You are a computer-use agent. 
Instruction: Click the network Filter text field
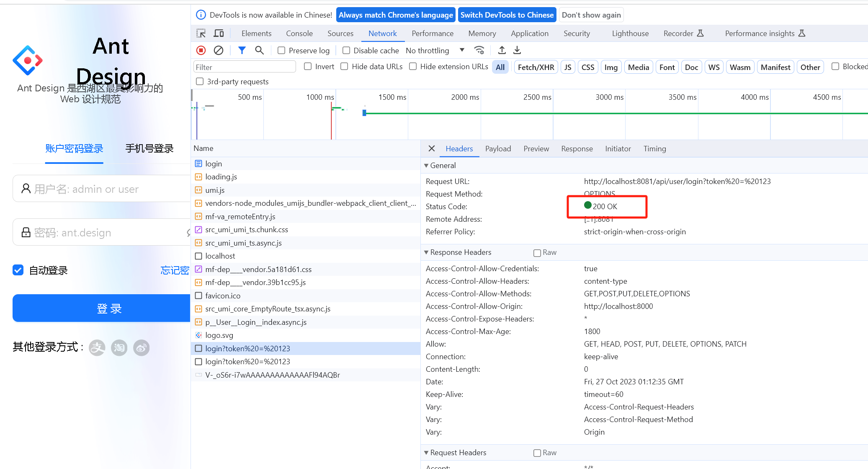245,67
